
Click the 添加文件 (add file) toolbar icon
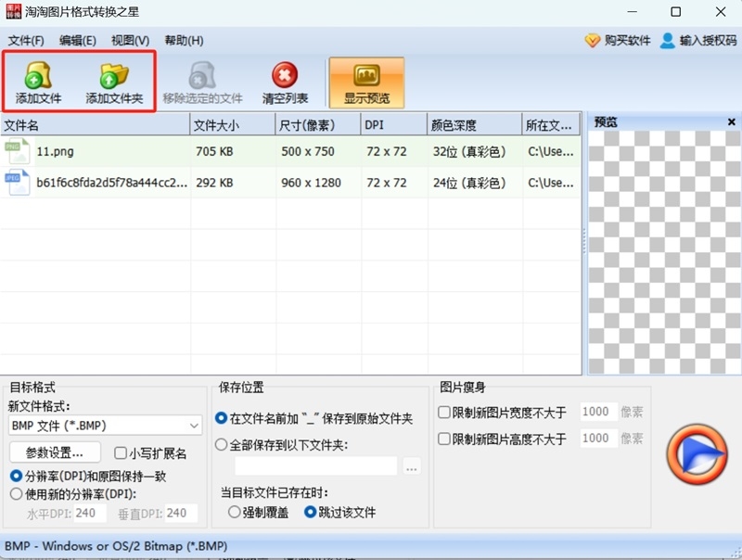pos(38,75)
